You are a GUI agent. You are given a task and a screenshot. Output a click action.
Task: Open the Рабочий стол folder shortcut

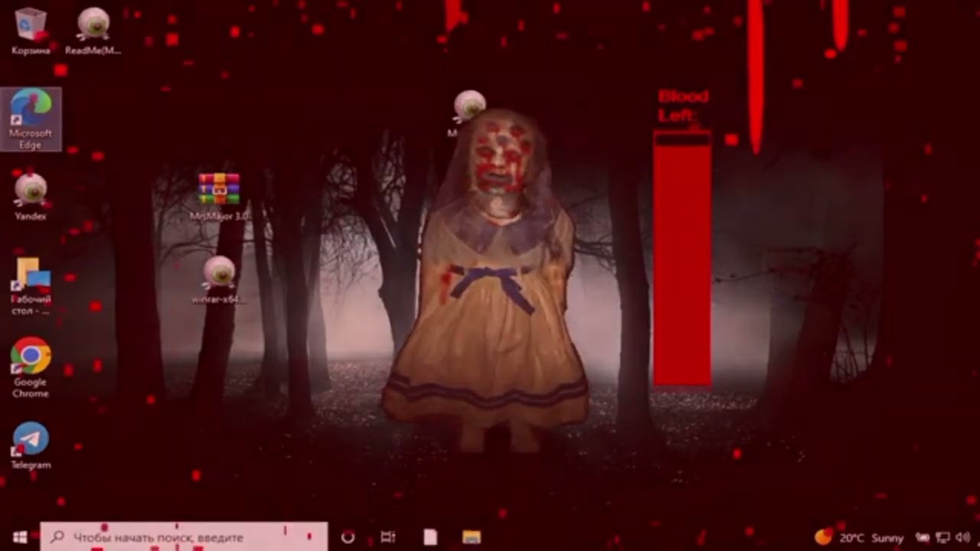coord(31,286)
